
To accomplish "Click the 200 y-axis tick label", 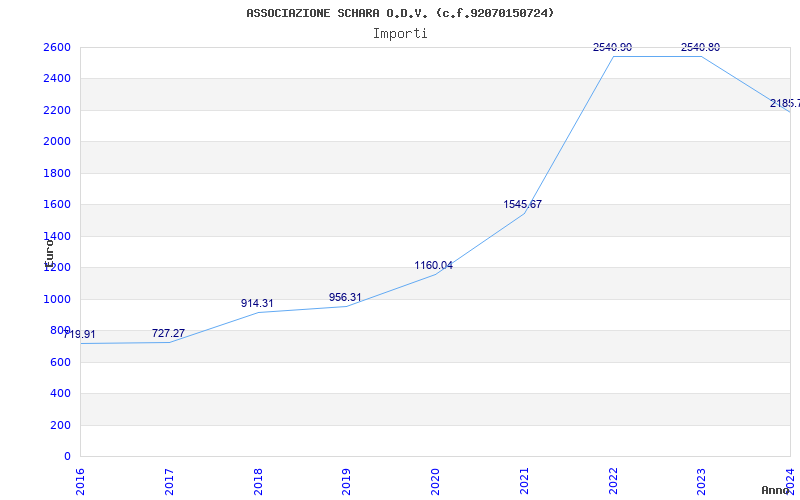I will [x=60, y=425].
